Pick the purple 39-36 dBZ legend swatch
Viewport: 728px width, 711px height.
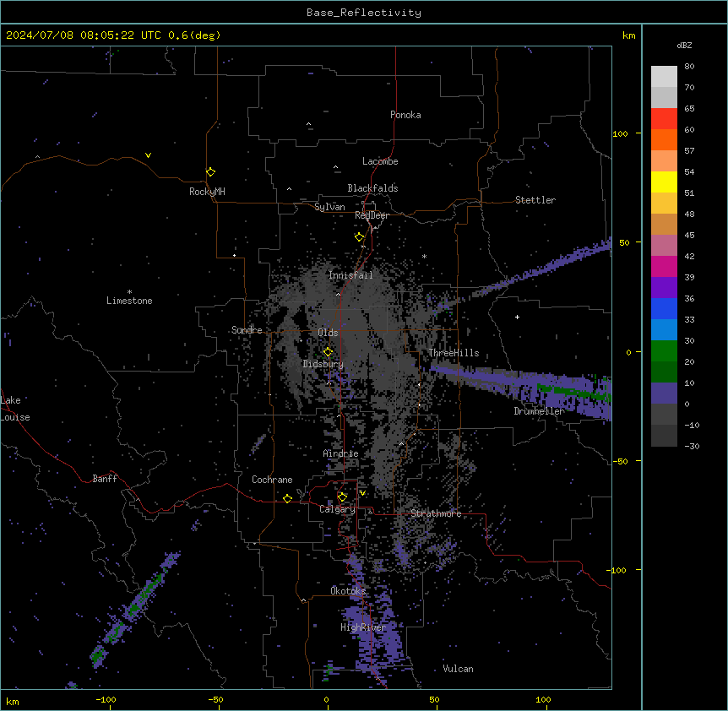(664, 288)
